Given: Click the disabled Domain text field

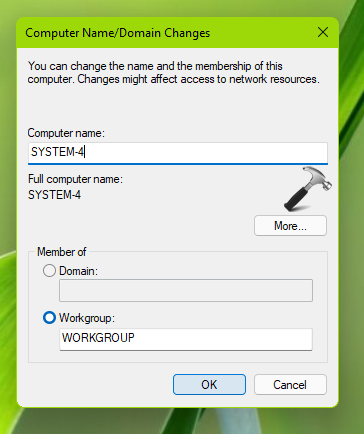Looking at the screenshot, I should [x=186, y=290].
